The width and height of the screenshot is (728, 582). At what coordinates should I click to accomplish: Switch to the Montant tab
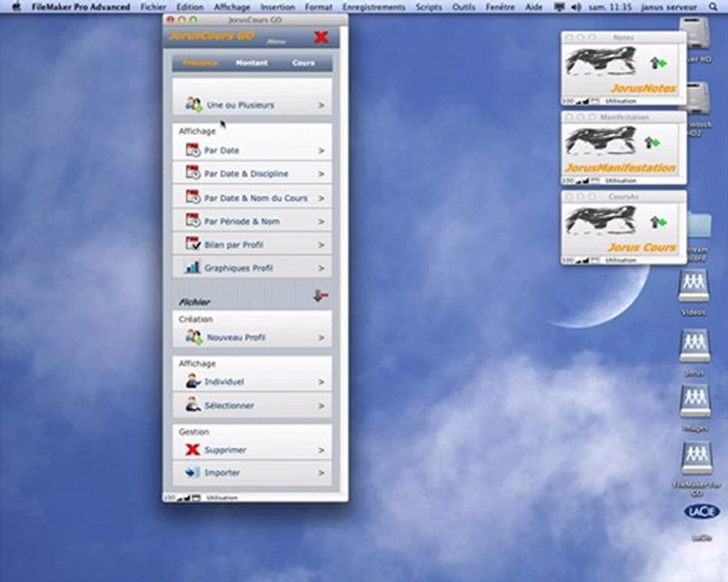[252, 63]
